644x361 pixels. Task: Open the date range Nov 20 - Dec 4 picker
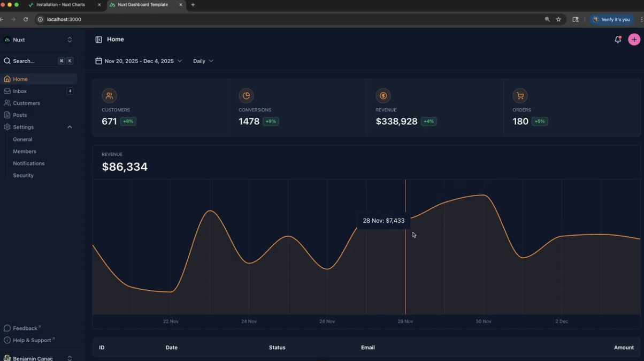pyautogui.click(x=139, y=61)
